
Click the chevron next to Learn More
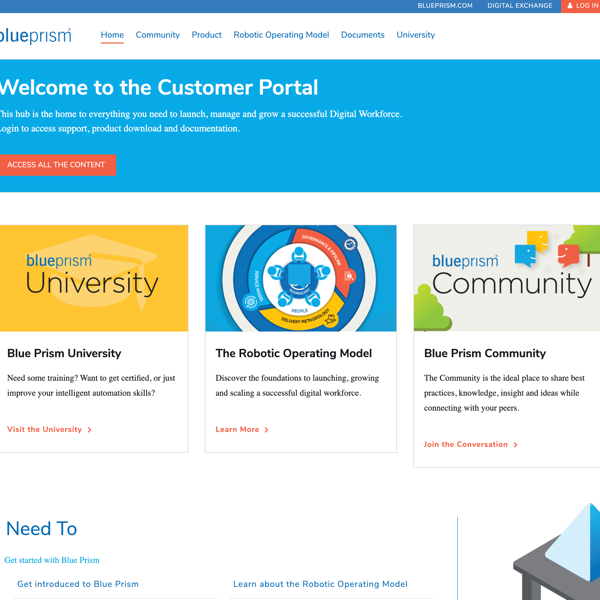click(267, 430)
